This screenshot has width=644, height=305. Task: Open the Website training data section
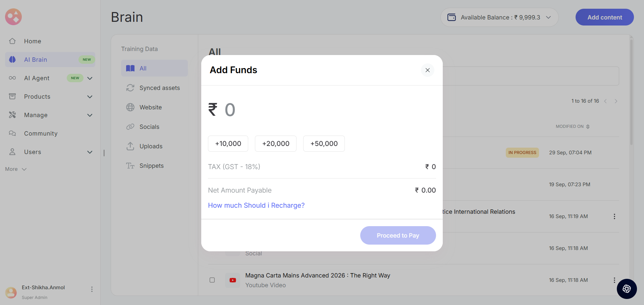150,107
